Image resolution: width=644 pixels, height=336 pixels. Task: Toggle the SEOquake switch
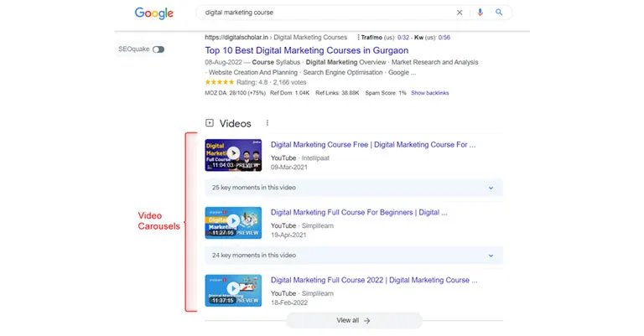pyautogui.click(x=158, y=49)
